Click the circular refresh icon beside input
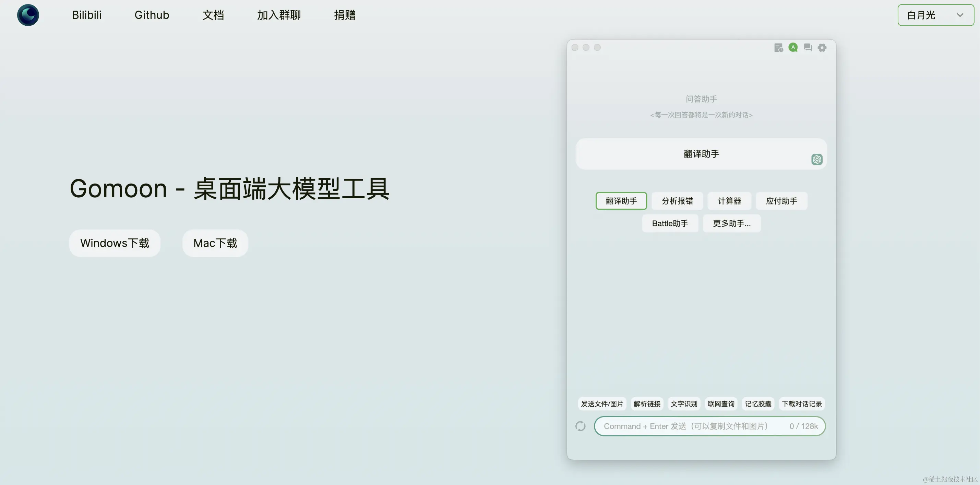The image size is (980, 485). (580, 426)
